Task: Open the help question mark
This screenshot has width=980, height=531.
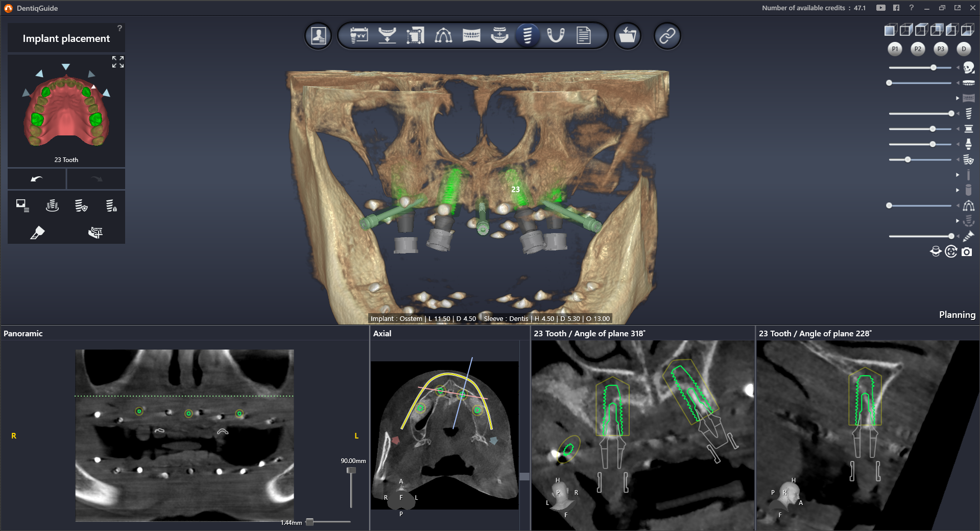Action: (911, 8)
